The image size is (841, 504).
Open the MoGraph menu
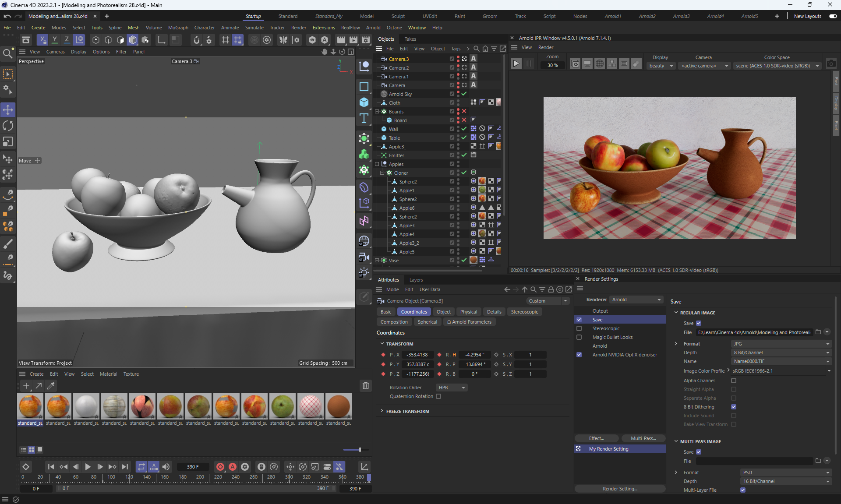[x=178, y=28]
